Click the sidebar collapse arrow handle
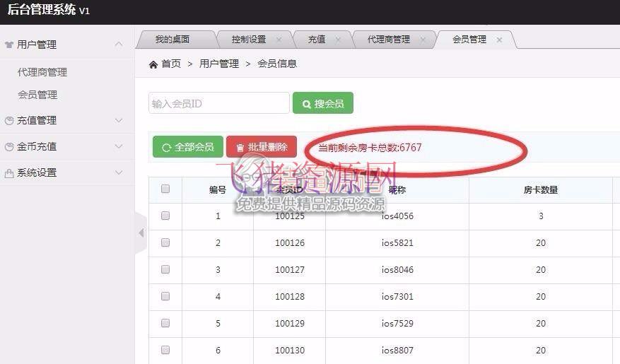Screen dimensions: 620x364 click(x=141, y=233)
